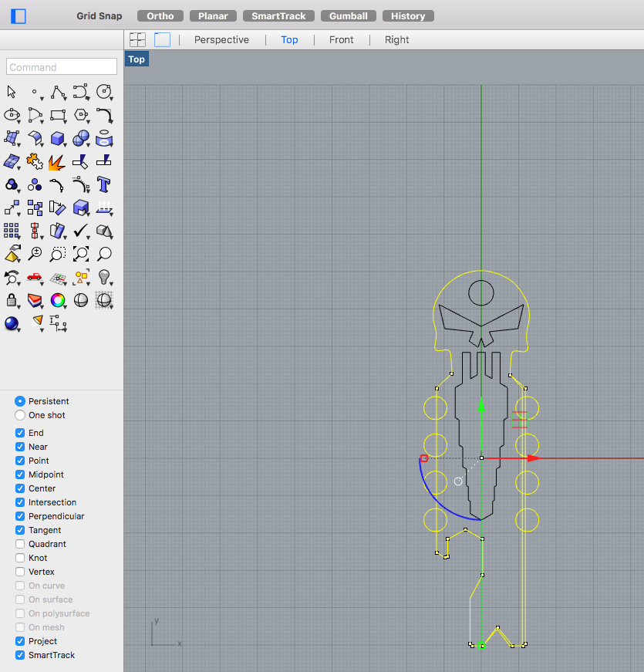Choose the control point curve tool
The image size is (644, 672).
point(80,92)
